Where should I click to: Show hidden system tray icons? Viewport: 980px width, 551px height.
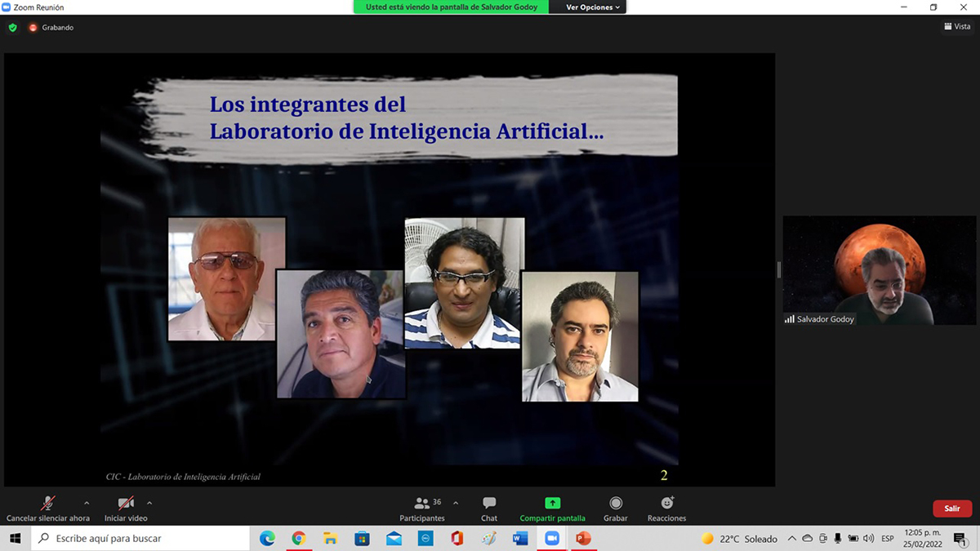click(x=792, y=539)
